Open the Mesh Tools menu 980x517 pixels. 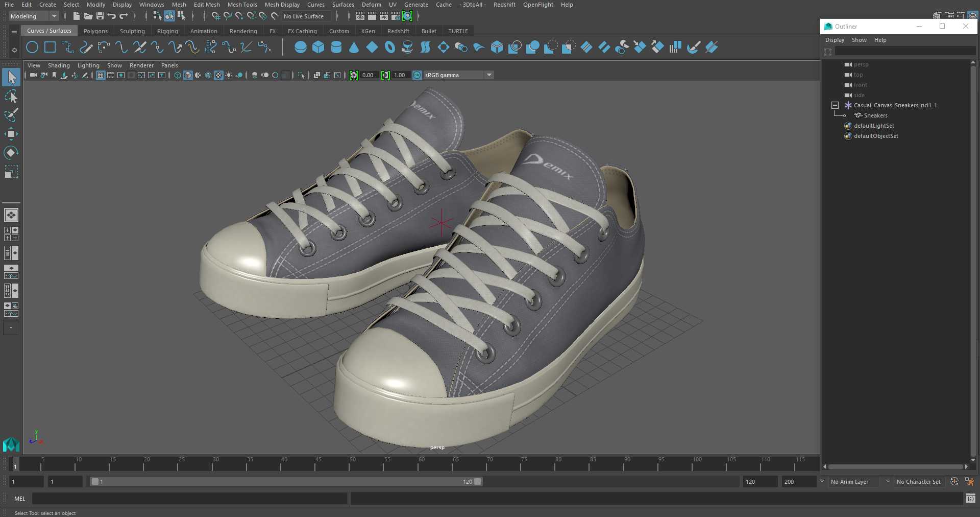[x=242, y=5]
